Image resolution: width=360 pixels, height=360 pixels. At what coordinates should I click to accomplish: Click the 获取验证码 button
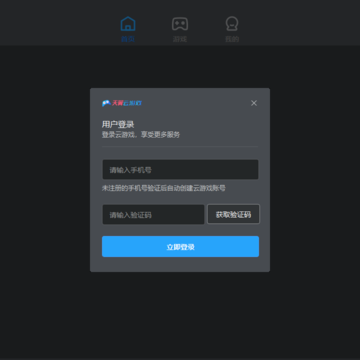point(233,214)
